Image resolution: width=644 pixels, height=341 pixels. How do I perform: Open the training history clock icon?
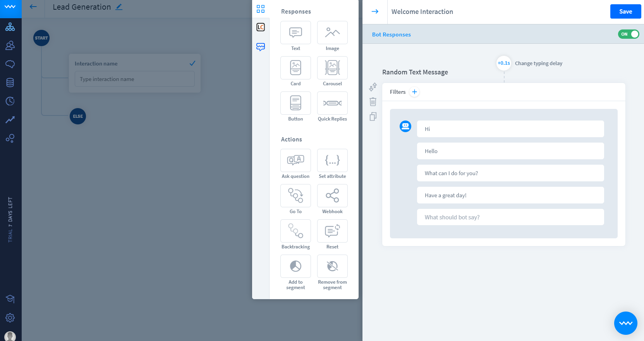point(10,101)
